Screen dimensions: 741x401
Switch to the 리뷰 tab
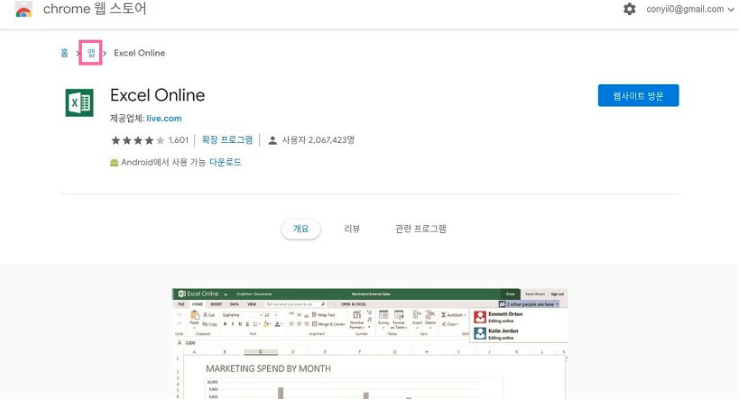352,229
